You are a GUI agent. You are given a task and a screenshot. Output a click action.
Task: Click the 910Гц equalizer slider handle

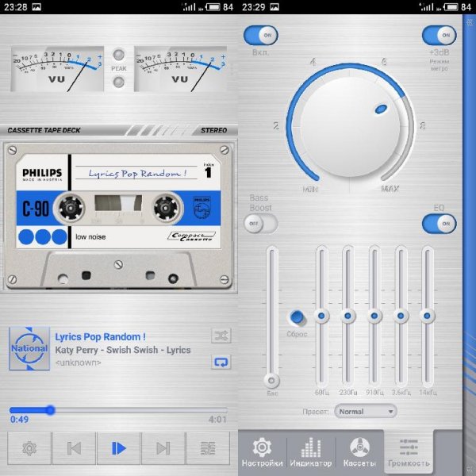coord(374,316)
